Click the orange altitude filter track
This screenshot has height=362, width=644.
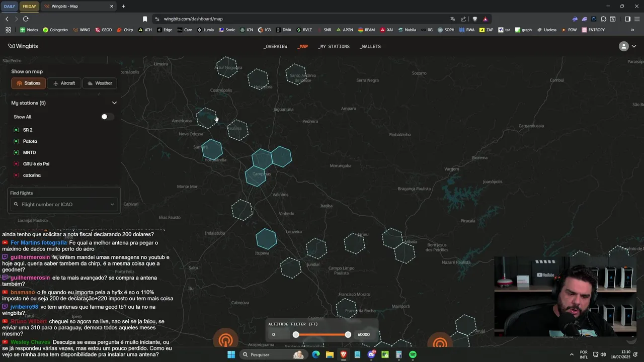tap(322, 334)
